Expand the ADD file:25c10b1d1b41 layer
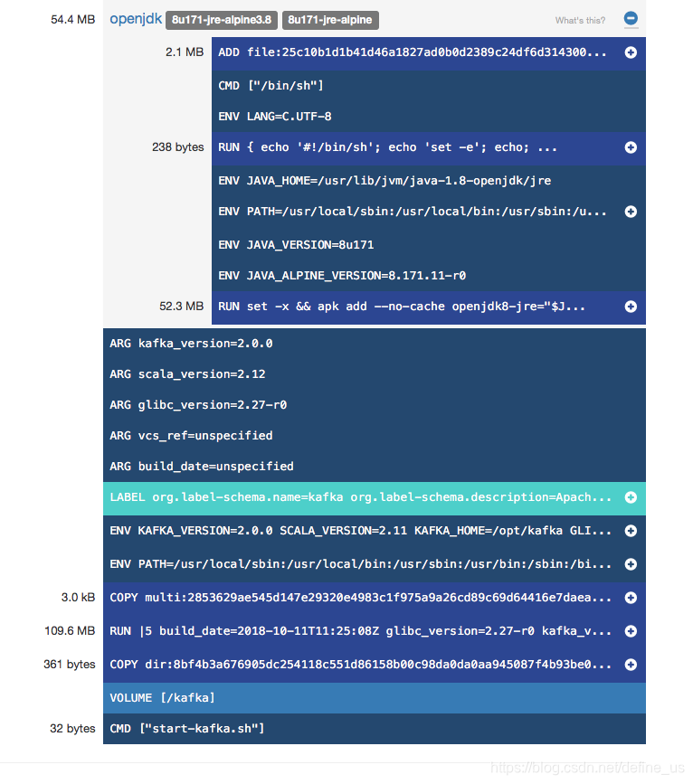693x784 pixels. click(x=631, y=52)
